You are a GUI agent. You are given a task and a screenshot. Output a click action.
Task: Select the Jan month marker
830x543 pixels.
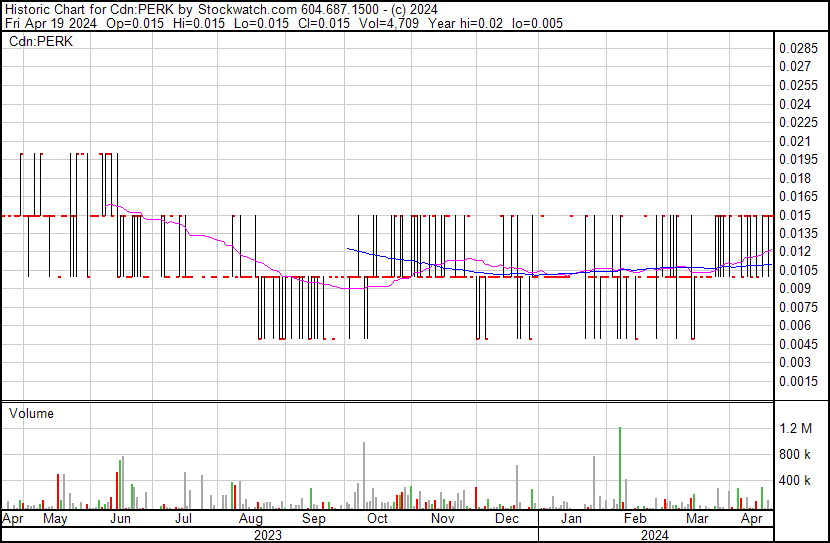click(571, 520)
